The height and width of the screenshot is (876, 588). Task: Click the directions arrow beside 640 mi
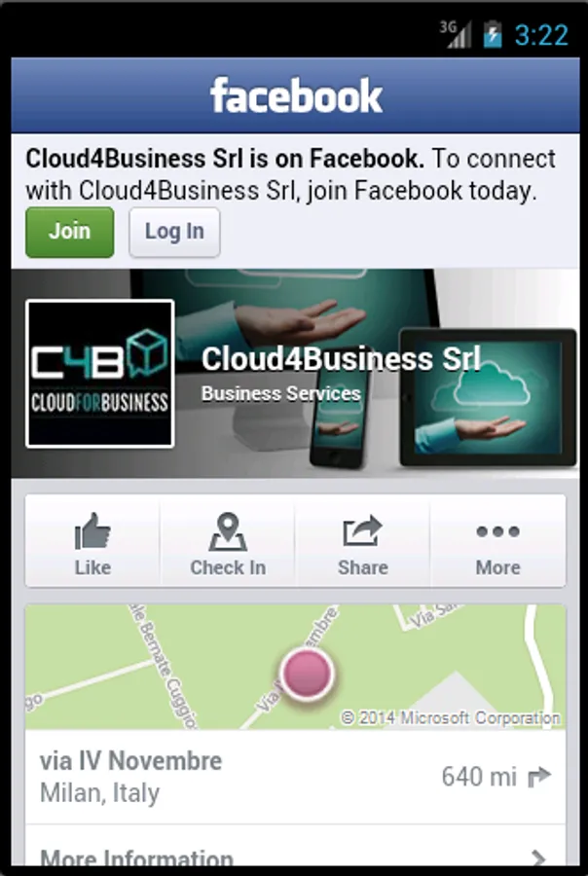(x=539, y=777)
